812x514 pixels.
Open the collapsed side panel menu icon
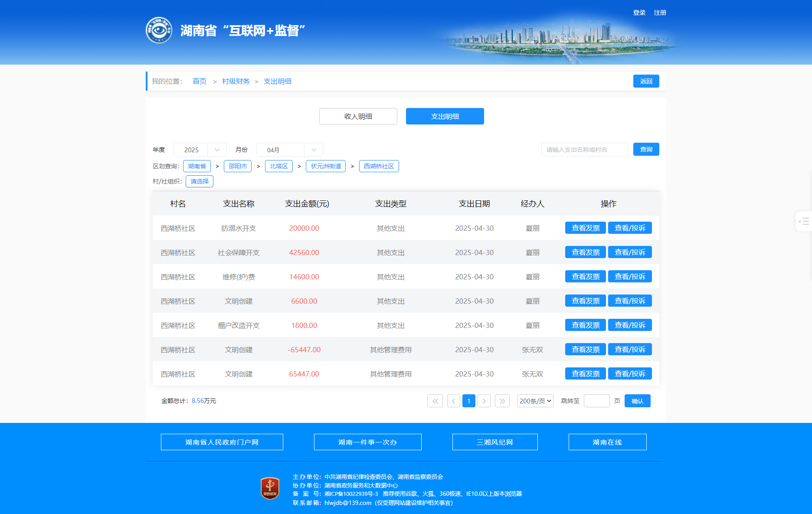(803, 221)
